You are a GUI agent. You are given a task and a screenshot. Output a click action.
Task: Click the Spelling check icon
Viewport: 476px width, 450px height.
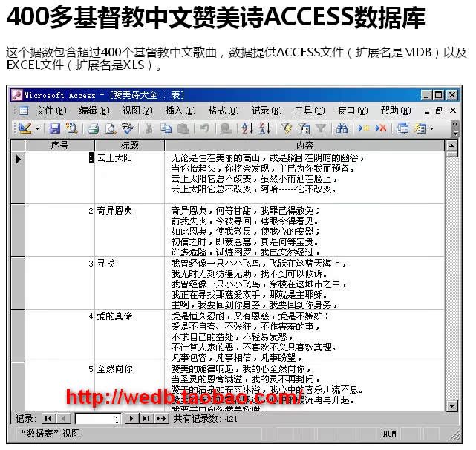point(127,128)
